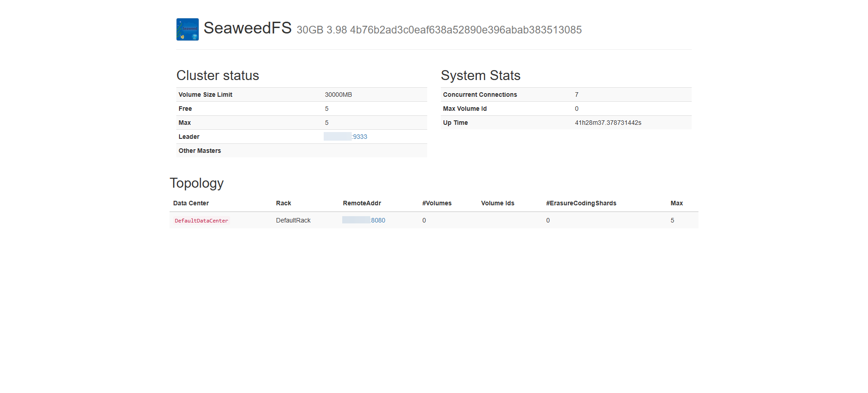
Task: Click the Up Time value 41h28m37
Action: pos(608,123)
